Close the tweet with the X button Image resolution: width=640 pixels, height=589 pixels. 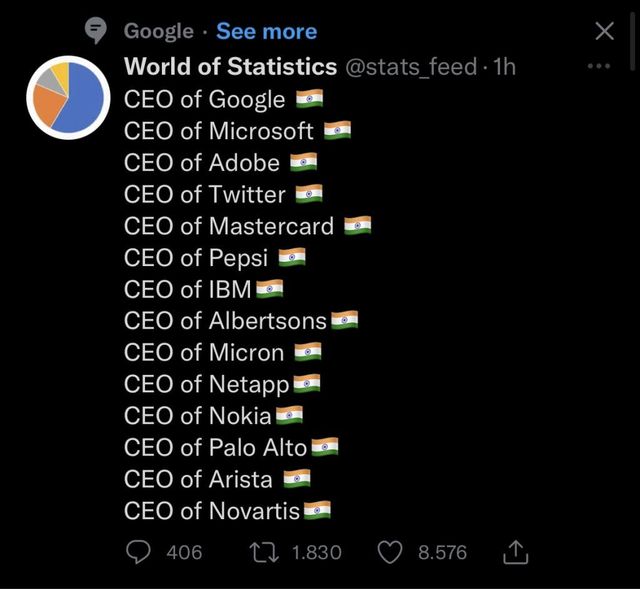click(604, 31)
